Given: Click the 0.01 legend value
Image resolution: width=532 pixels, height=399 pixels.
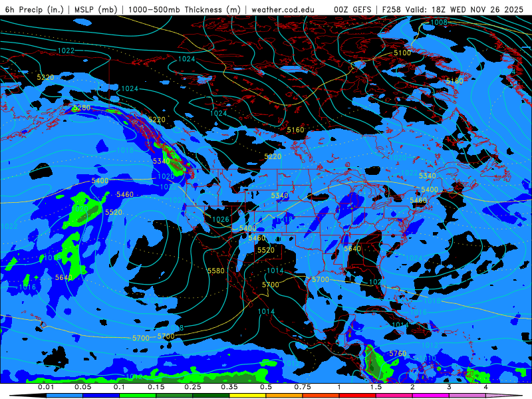Looking at the screenshot, I should 46,387.
